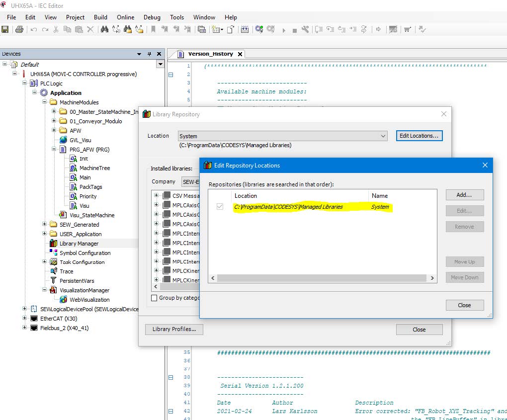Toggle the Group by category checkbox
Viewport: 507px width, 420px height.
pos(154,298)
